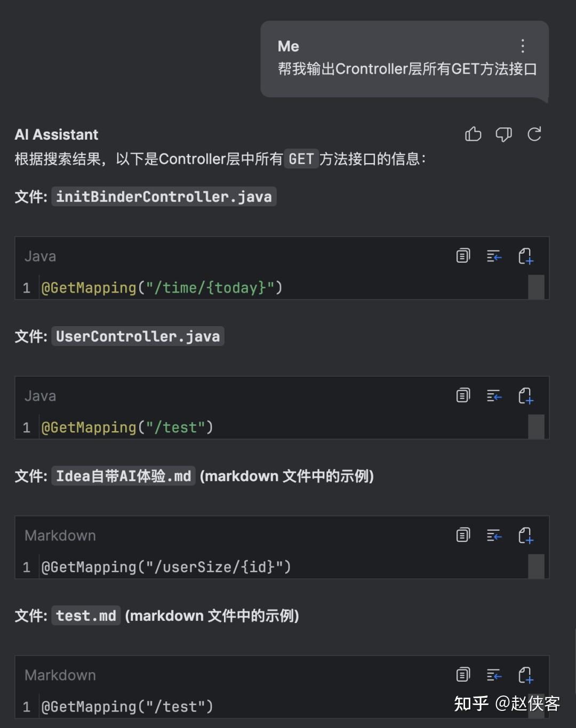The image size is (576, 728).
Task: Create new file from the UserController snippet
Action: [526, 397]
